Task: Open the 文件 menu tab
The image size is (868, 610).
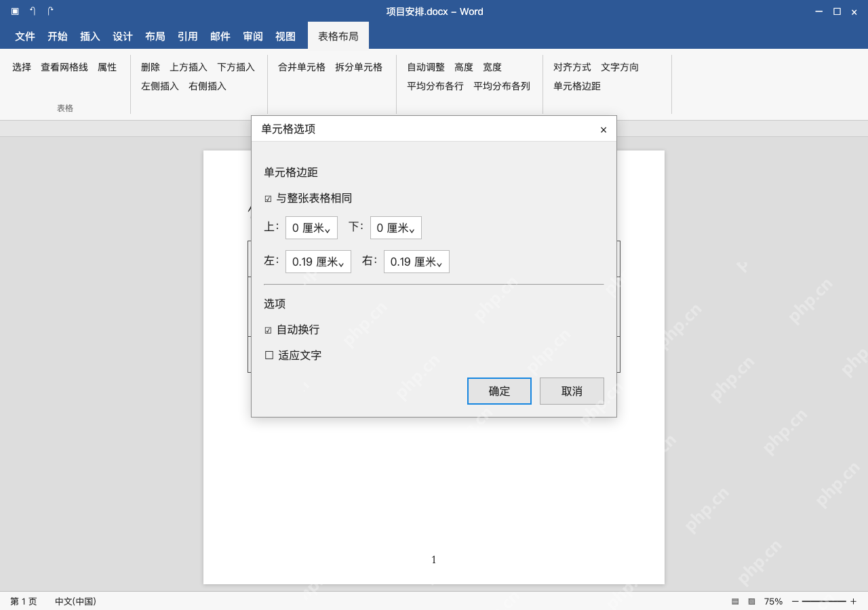Action: (25, 36)
